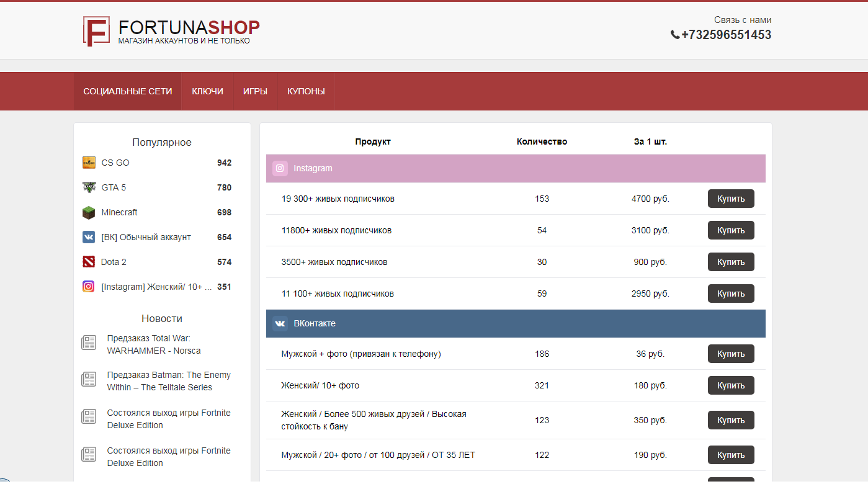
Task: Buy the Женский/ 10+ фото account
Action: coord(731,385)
